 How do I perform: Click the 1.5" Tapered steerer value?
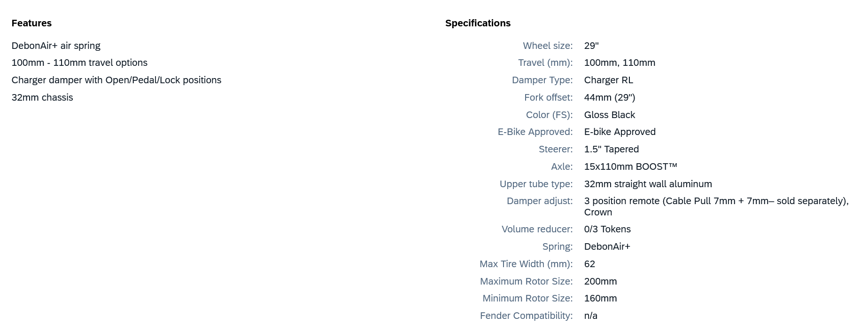(x=611, y=149)
